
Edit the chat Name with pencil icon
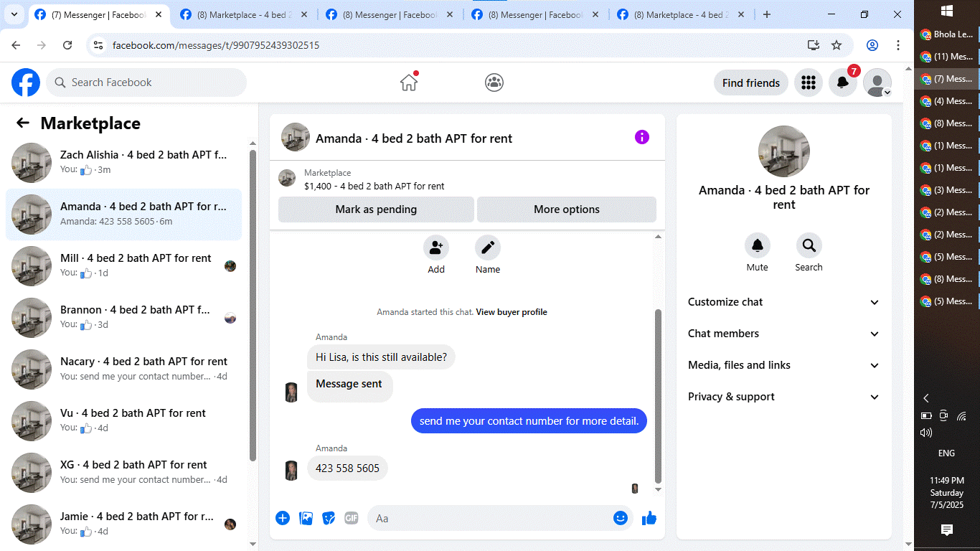[x=488, y=248]
